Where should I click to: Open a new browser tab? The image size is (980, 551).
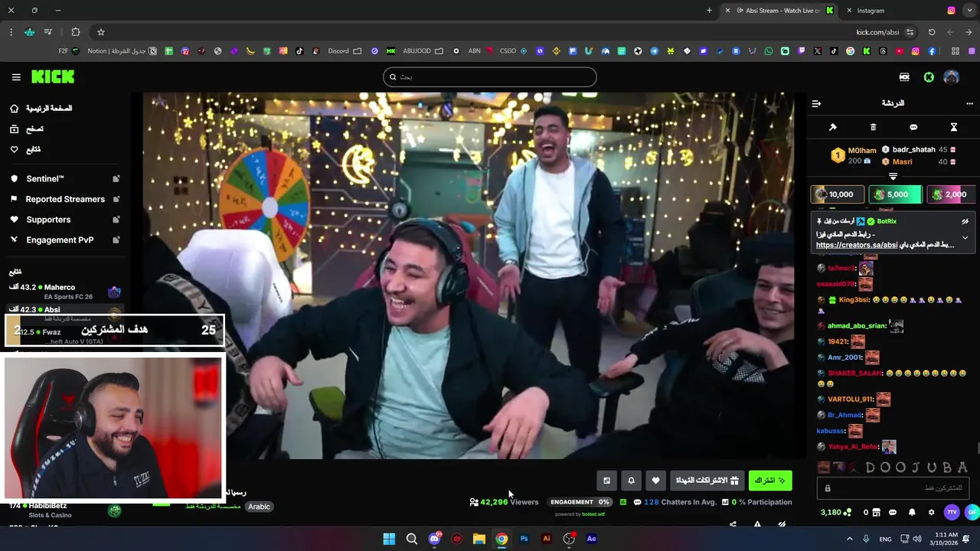click(709, 11)
